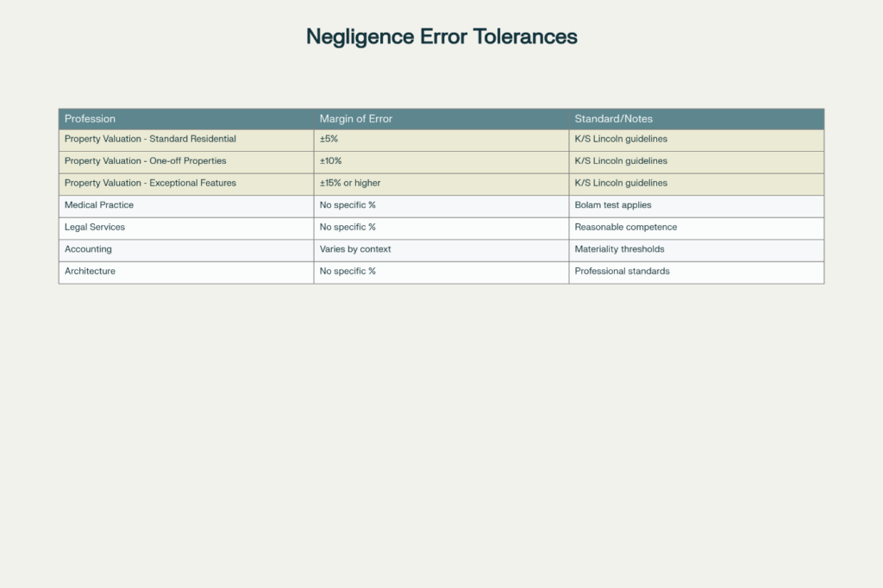Click the Profession column header

click(90, 119)
